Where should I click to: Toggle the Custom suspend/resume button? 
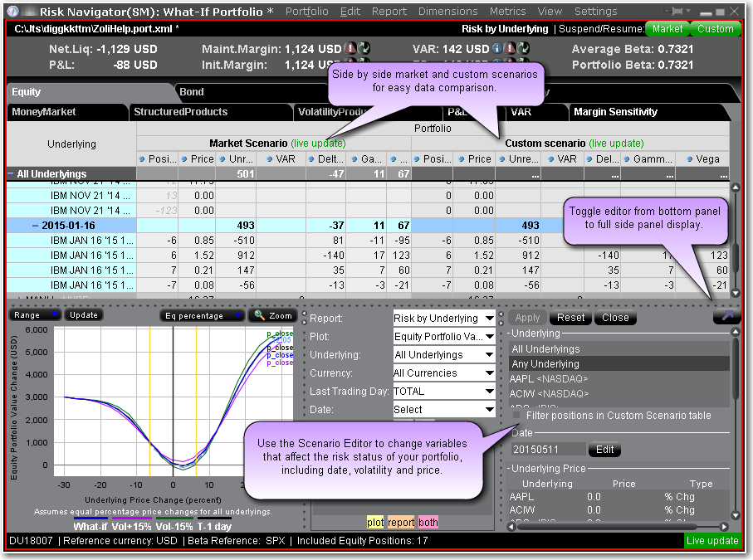click(714, 28)
